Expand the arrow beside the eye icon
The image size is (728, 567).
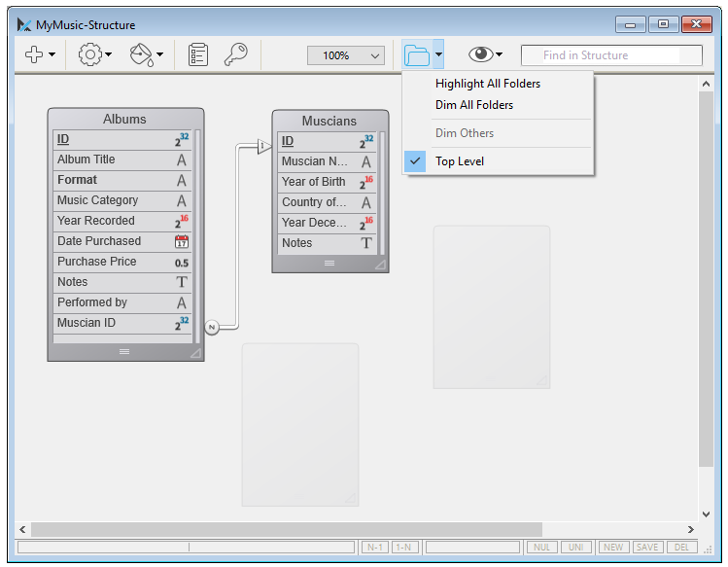coord(499,55)
